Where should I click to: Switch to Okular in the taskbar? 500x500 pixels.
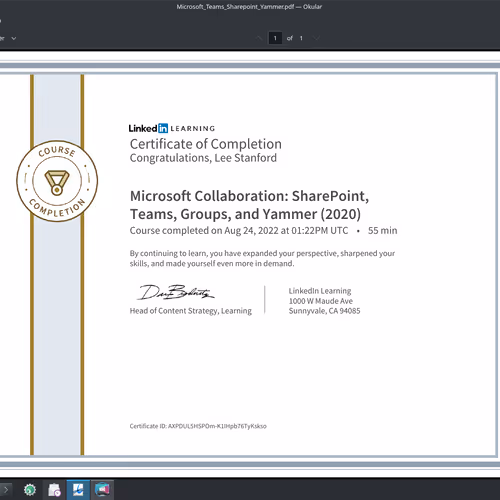[x=78, y=490]
